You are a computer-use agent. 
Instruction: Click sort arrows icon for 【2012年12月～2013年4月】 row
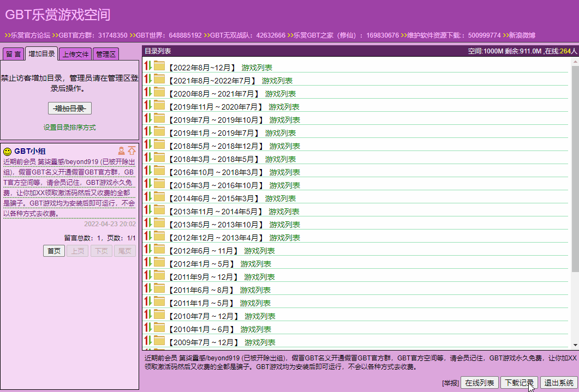pyautogui.click(x=148, y=236)
